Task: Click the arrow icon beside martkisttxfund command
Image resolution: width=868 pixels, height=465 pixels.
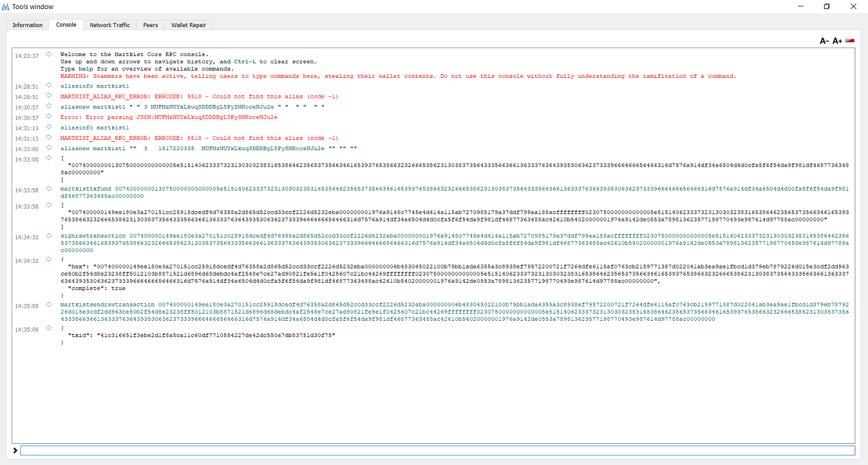Action: click(49, 189)
